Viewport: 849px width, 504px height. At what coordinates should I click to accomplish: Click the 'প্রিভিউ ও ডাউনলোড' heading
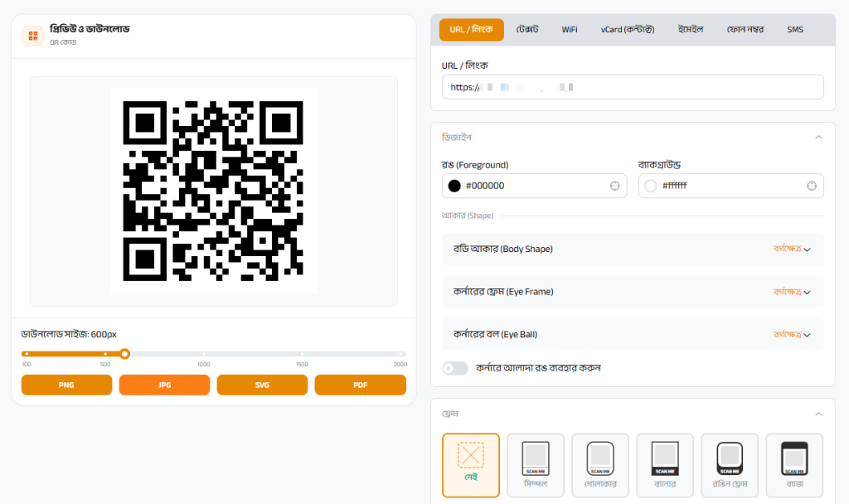coord(90,29)
